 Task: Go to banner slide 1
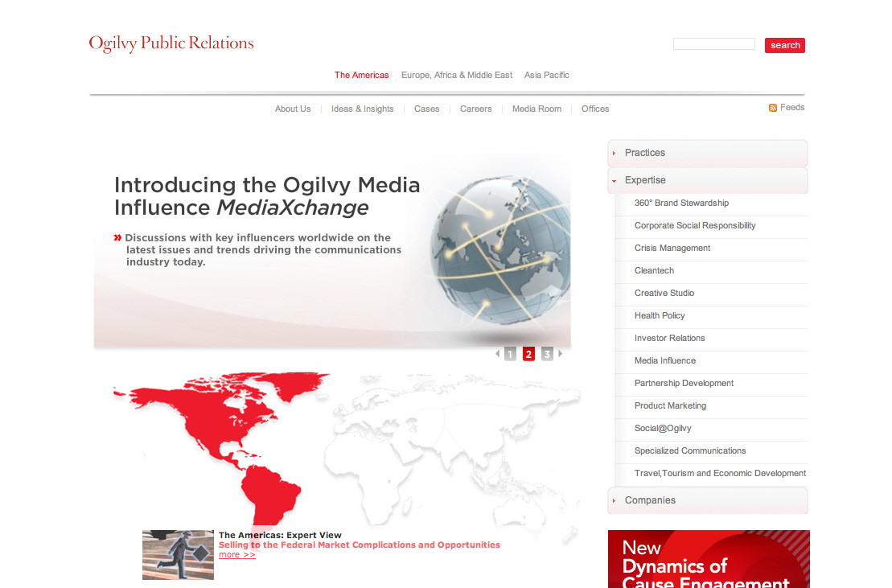(510, 354)
